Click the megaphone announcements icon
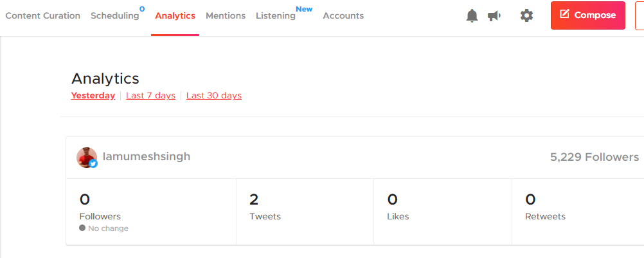This screenshot has width=644, height=258. click(x=494, y=16)
